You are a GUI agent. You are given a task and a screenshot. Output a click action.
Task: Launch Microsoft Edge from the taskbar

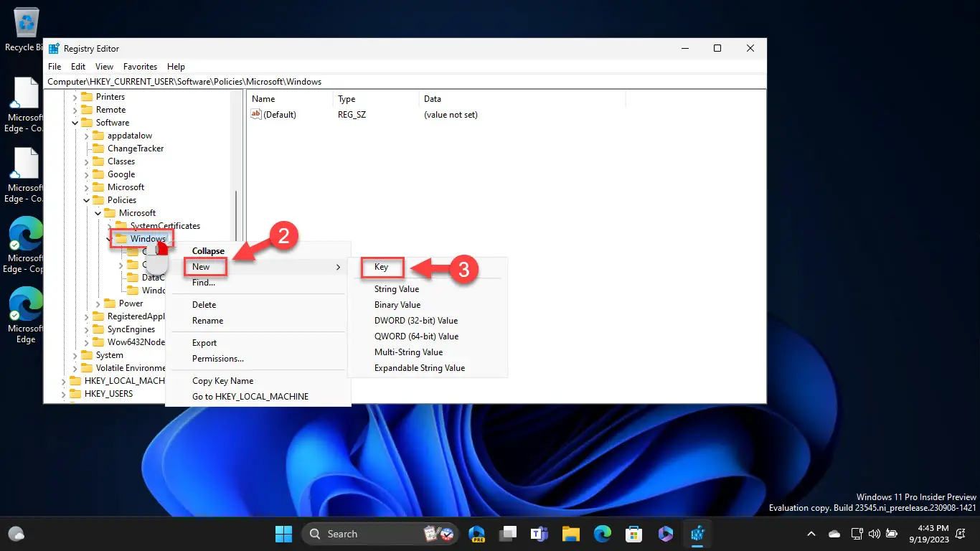[x=602, y=534]
